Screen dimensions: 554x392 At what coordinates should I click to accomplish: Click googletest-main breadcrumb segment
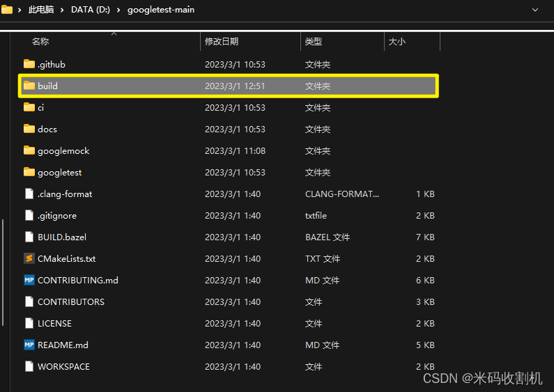161,10
